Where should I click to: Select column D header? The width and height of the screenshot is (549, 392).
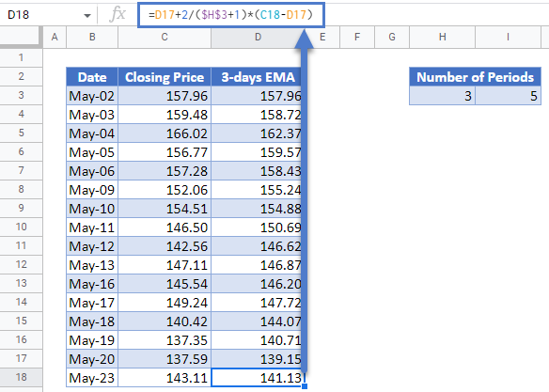coord(258,37)
